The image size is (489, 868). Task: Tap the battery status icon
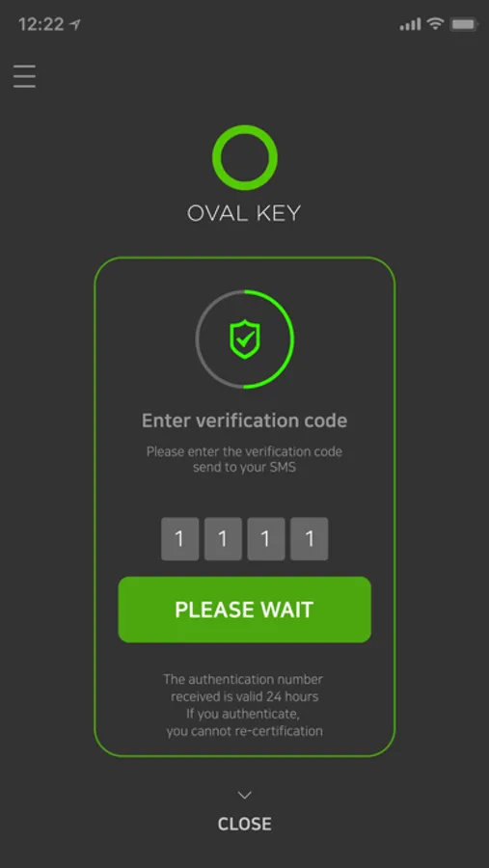coord(464,24)
